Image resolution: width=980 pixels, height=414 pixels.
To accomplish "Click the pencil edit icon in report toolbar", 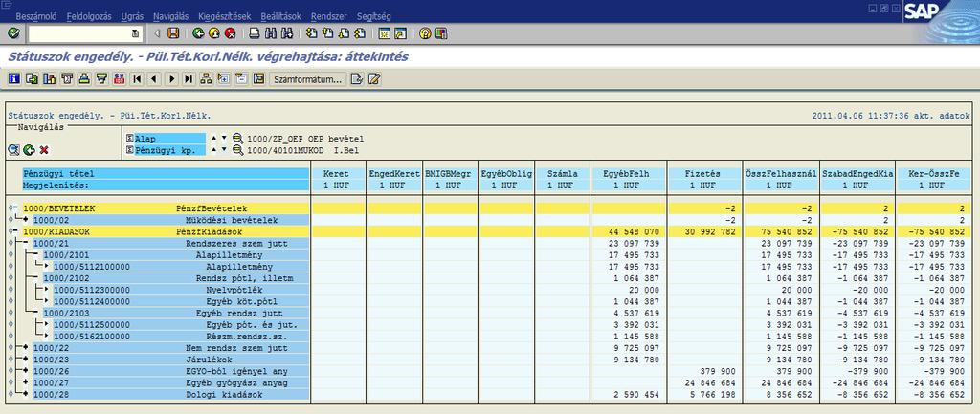I will click(374, 78).
